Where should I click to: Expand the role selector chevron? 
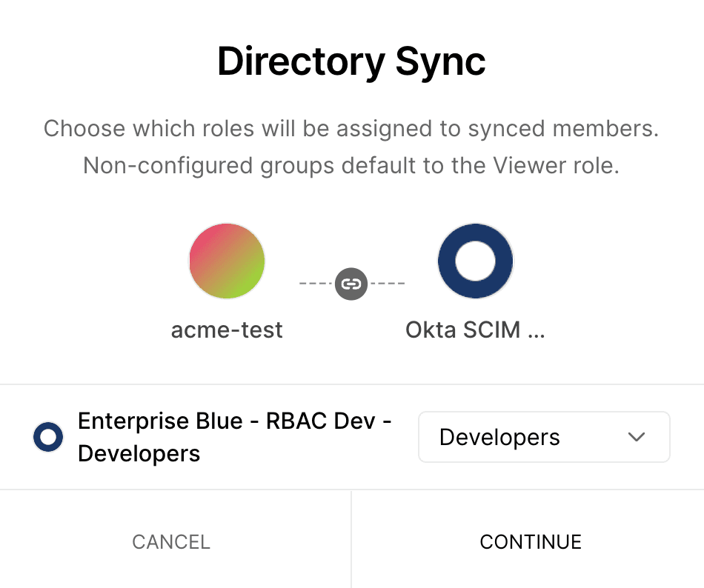636,437
